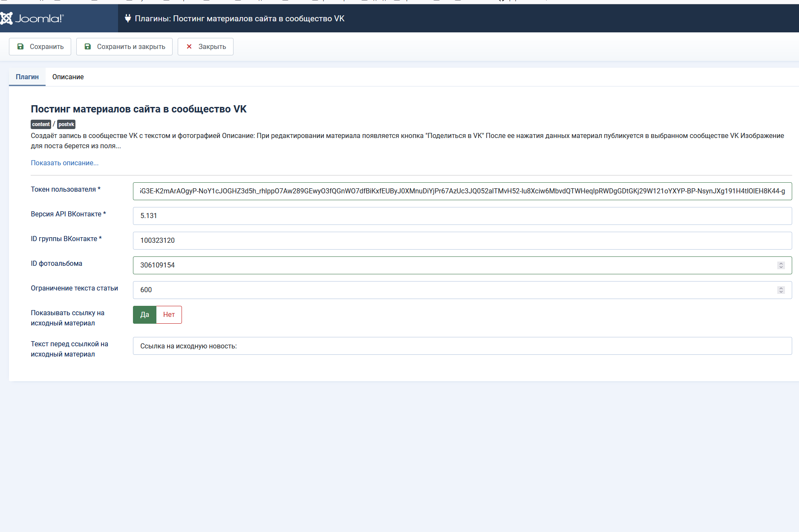Focus the Токен пользователя input field

[x=462, y=191]
